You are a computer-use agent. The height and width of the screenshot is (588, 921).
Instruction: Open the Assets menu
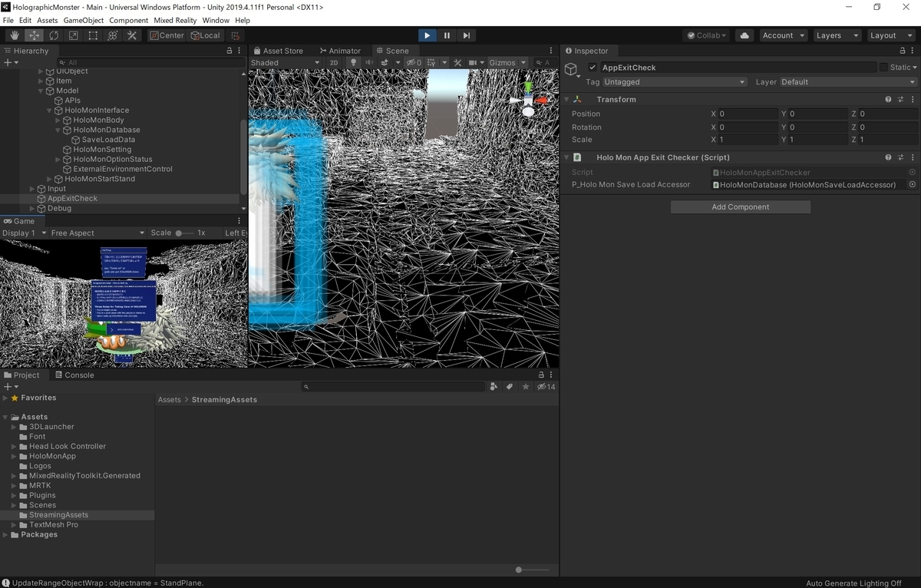click(47, 20)
